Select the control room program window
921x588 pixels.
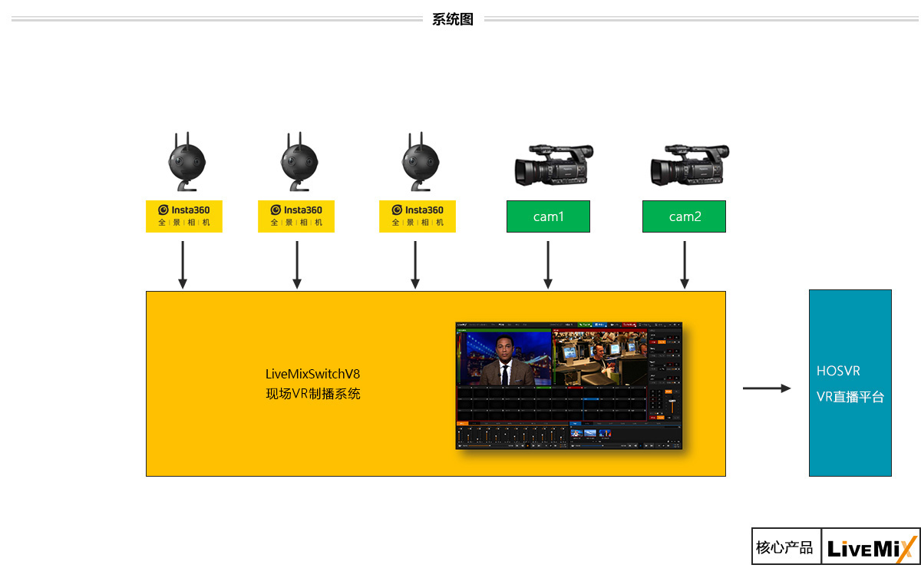[x=599, y=358]
